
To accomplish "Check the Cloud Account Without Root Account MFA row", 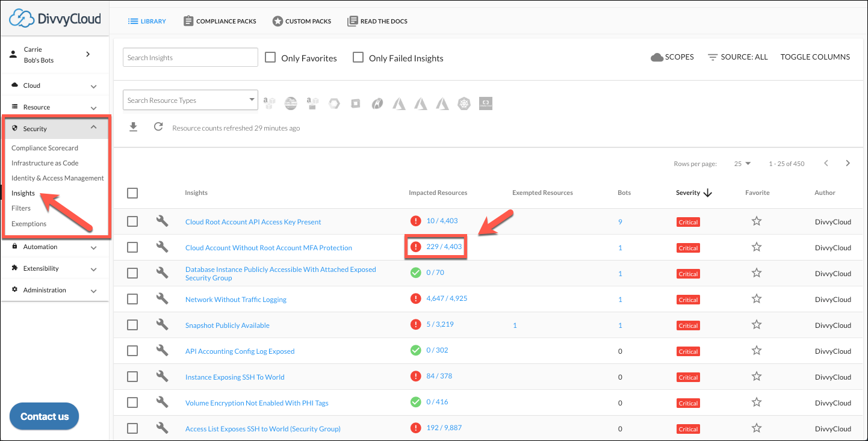I will coord(132,247).
